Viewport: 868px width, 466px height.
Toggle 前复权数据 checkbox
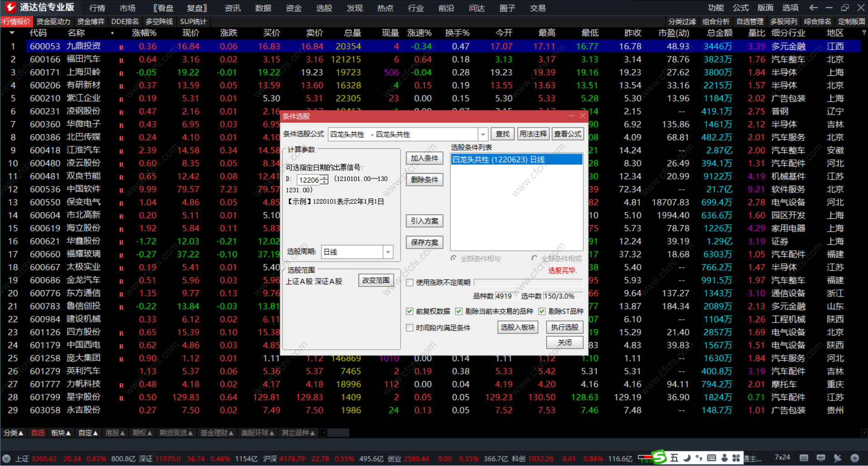point(410,311)
